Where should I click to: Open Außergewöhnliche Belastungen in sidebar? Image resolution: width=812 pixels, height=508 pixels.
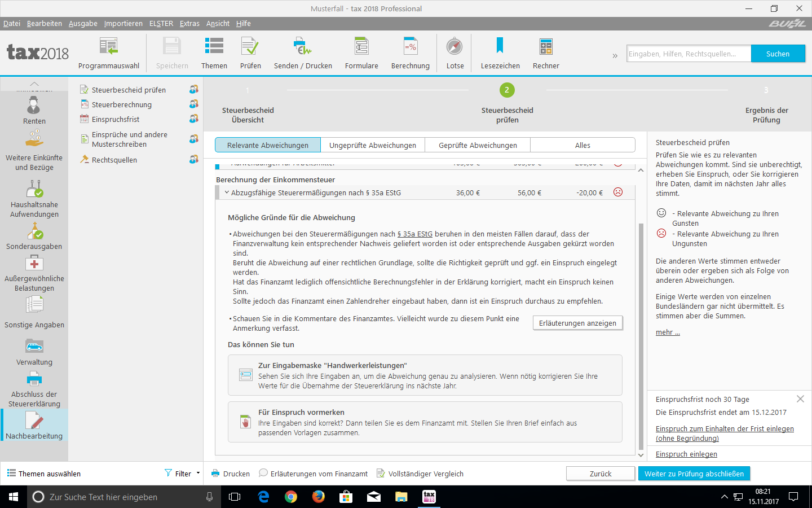(34, 273)
